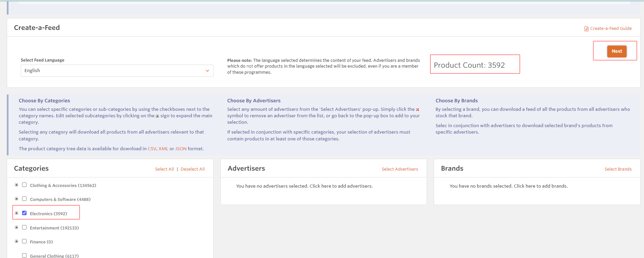Image resolution: width=644 pixels, height=258 pixels.
Task: Click the plus icon beside Entertainment
Action: point(16,227)
